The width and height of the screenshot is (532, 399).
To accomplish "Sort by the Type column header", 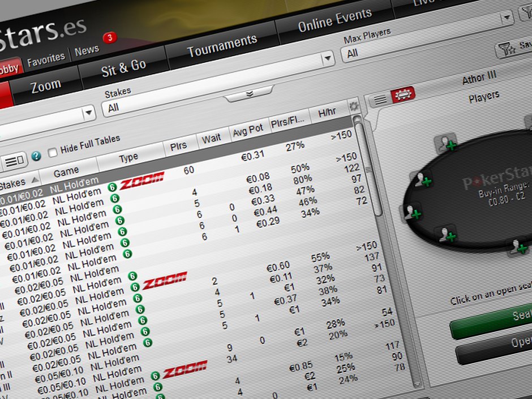I will tap(128, 158).
